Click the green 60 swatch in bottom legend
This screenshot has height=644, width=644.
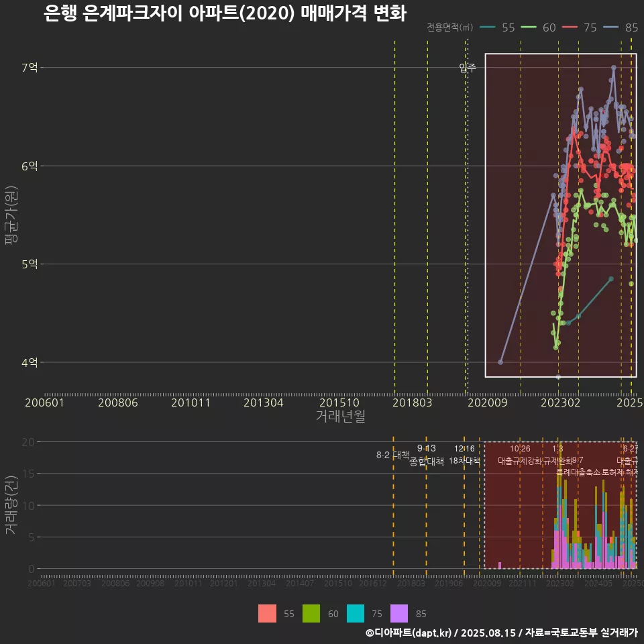(x=311, y=614)
